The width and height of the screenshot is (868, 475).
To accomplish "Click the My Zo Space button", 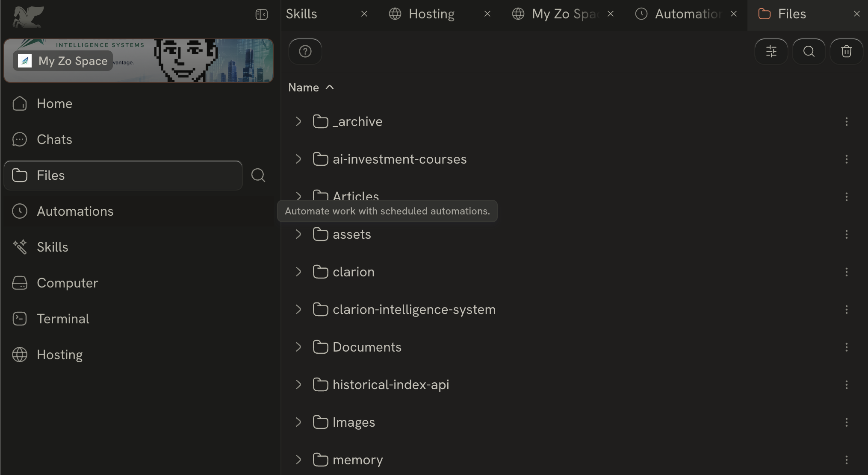I will click(x=63, y=61).
